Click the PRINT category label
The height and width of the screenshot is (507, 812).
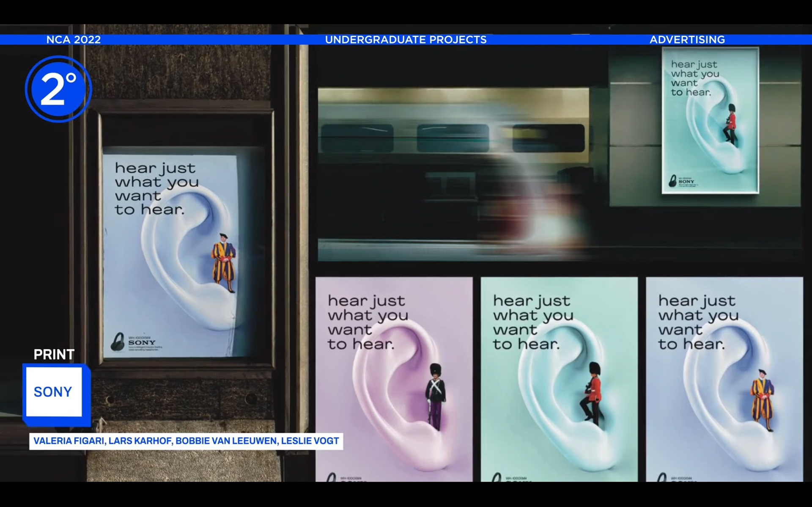54,354
